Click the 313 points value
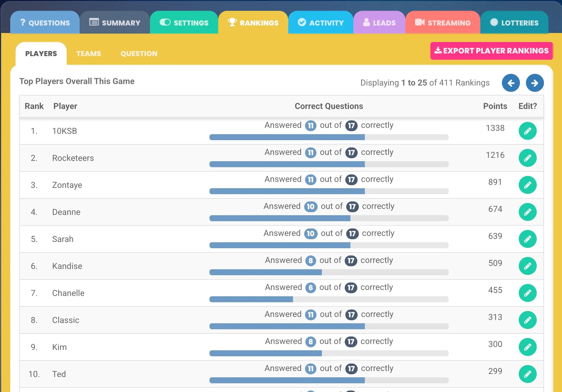This screenshot has width=562, height=392. (495, 317)
